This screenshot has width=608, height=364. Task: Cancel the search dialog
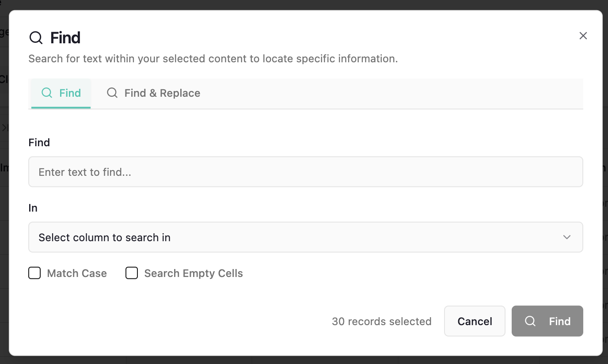click(475, 321)
